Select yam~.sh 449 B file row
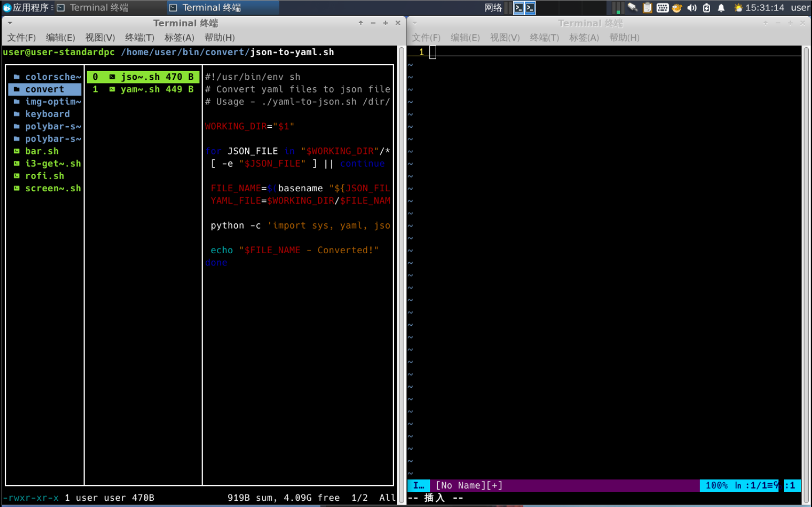This screenshot has height=507, width=812. click(143, 89)
